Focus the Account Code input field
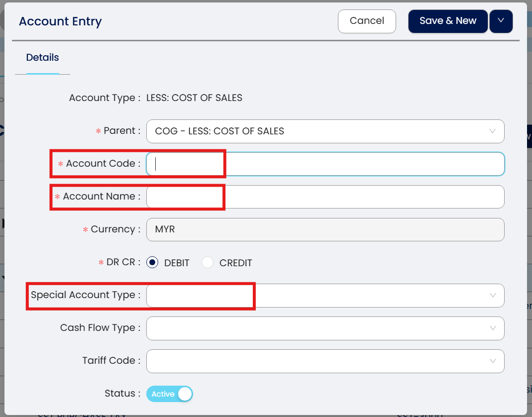Viewport: 532px width, 417px height. [325, 164]
